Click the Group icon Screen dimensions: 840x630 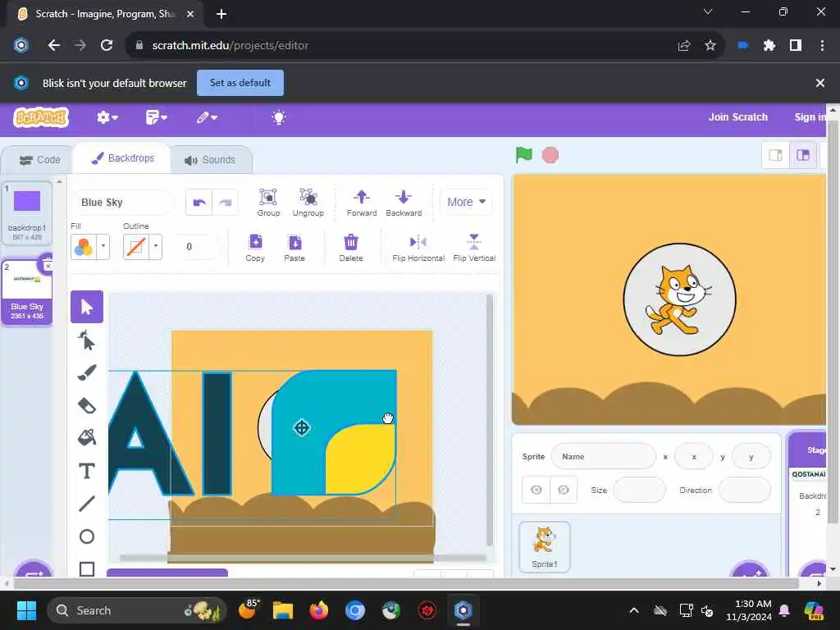(268, 202)
